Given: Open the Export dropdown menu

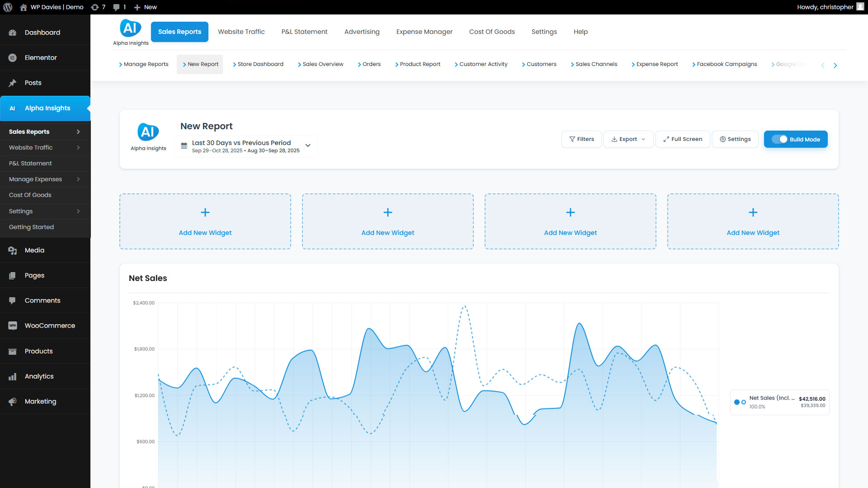Looking at the screenshot, I should (x=628, y=139).
